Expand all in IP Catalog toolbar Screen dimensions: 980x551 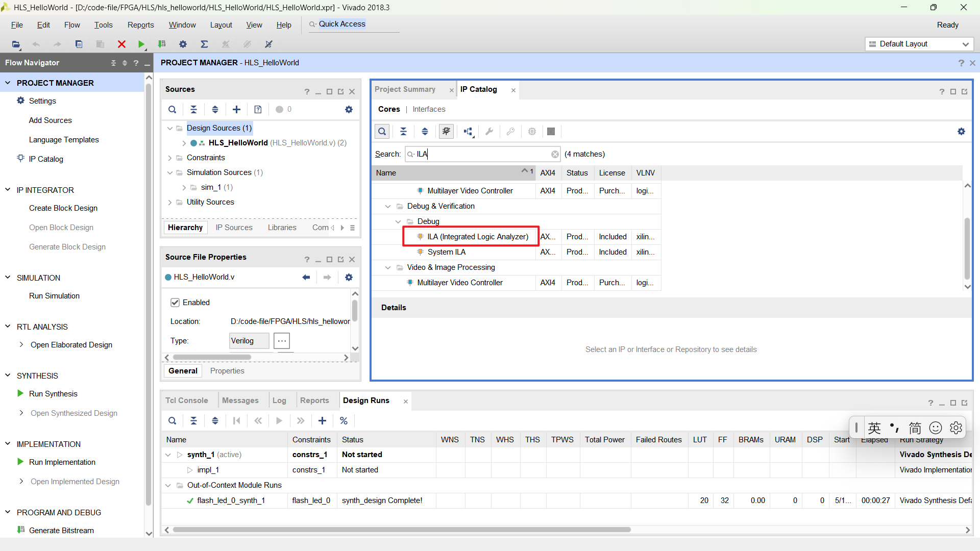[425, 132]
